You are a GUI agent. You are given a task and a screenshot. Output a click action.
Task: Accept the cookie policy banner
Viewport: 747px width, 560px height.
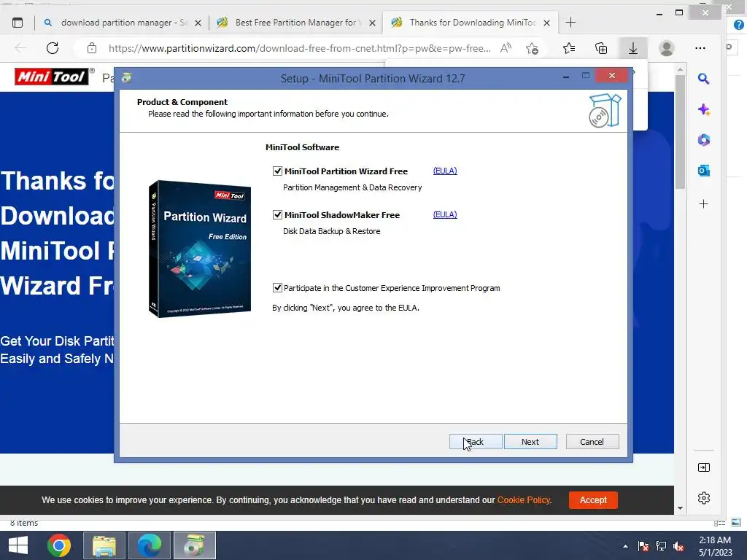(x=593, y=500)
